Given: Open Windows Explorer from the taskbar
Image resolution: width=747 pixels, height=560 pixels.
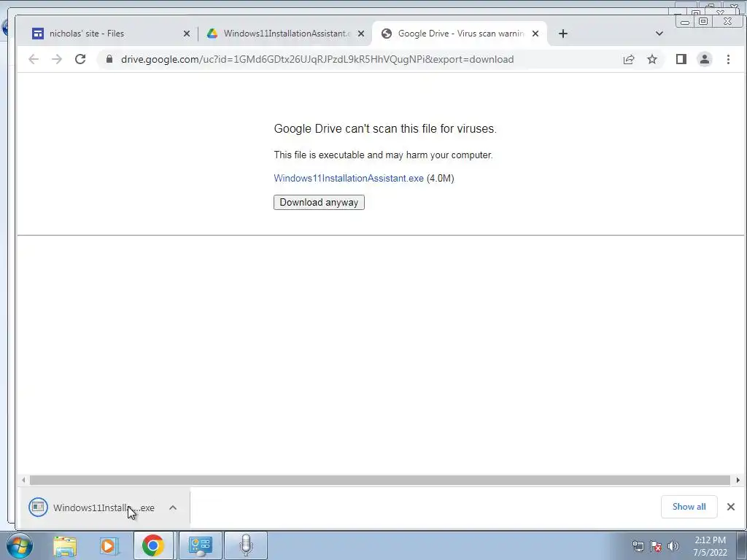Looking at the screenshot, I should pos(65,545).
